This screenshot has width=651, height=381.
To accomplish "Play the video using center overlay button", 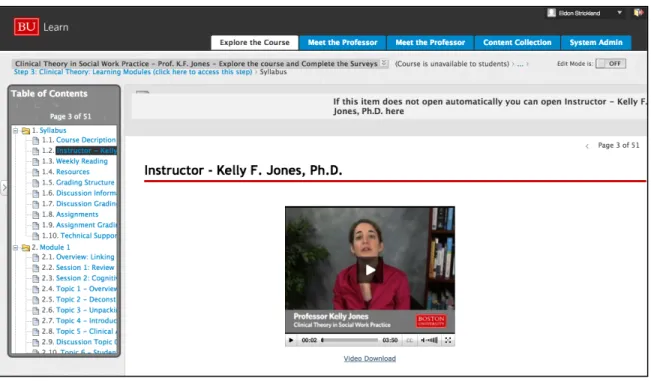I will pos(370,270).
